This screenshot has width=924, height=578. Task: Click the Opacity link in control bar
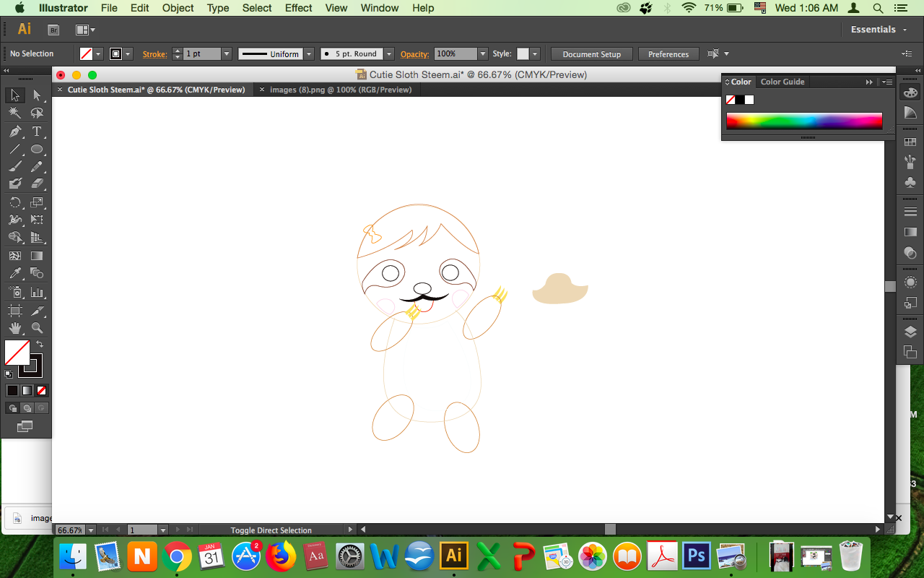pos(414,54)
